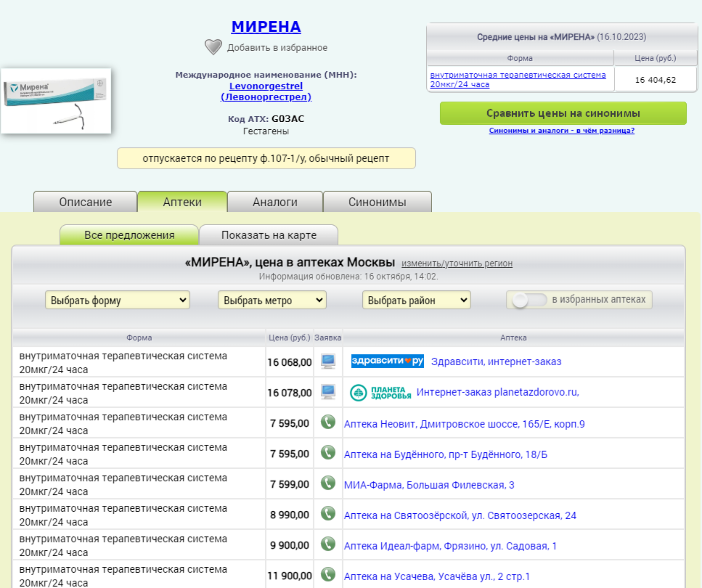Open the МИРЕНА title link
Viewport: 702px width, 588px height.
coord(266,27)
